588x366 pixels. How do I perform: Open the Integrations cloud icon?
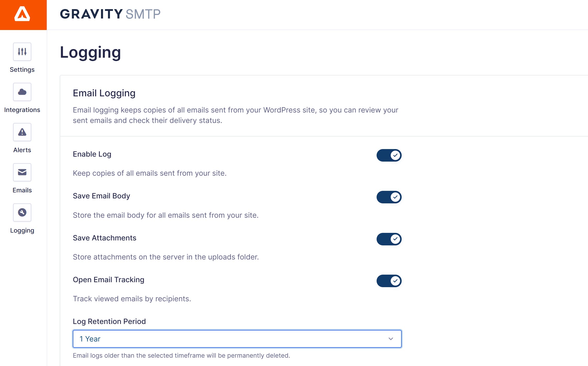[x=22, y=92]
